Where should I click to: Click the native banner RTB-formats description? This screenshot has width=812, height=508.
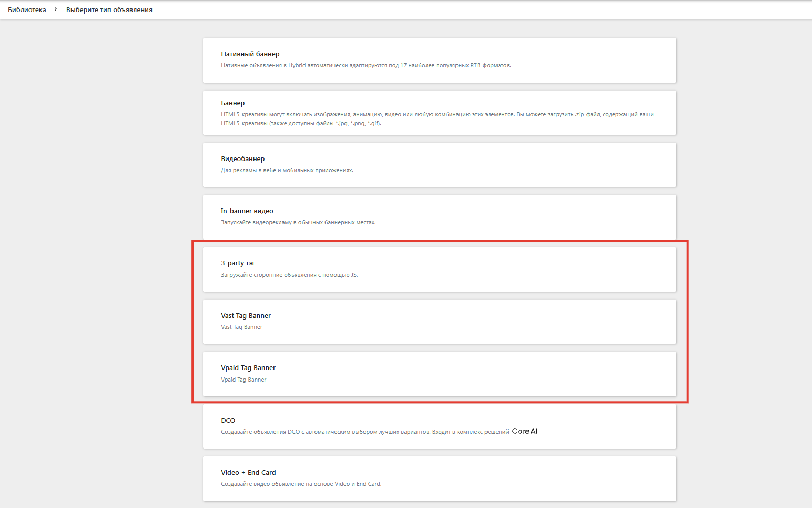366,66
